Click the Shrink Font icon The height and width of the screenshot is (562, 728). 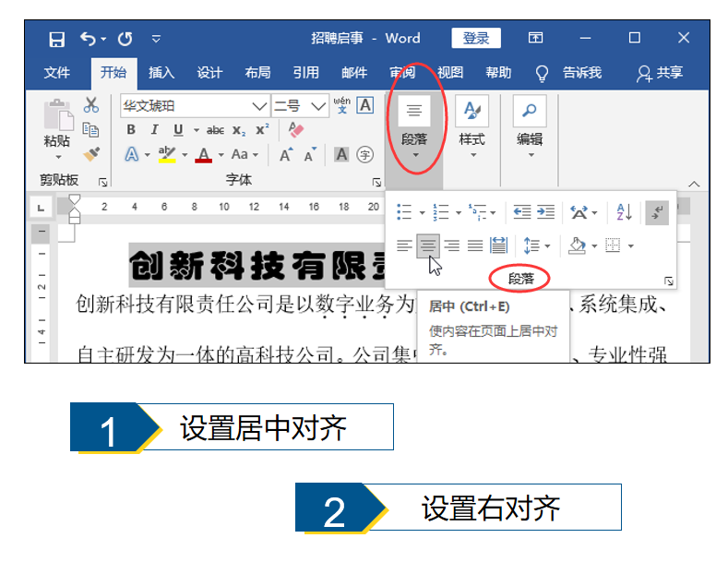310,155
